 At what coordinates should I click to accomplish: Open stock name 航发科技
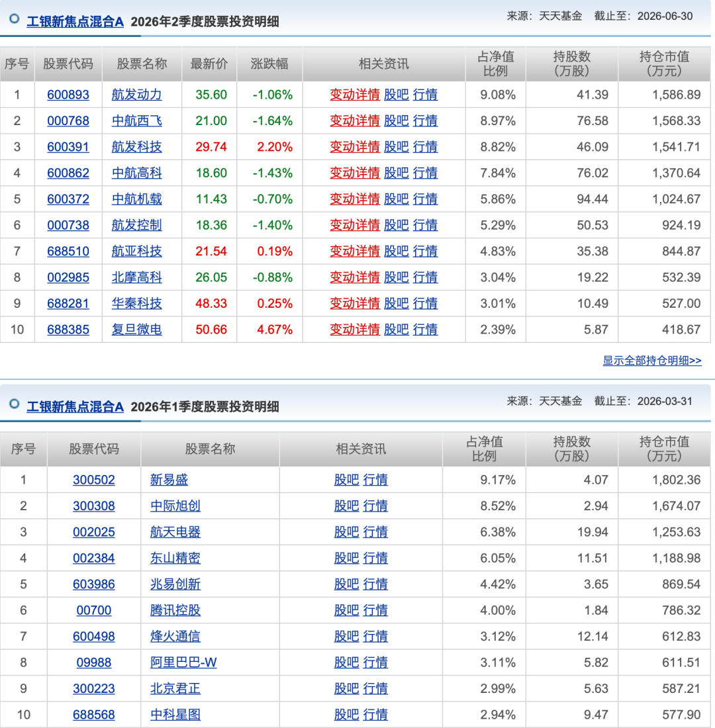[136, 147]
